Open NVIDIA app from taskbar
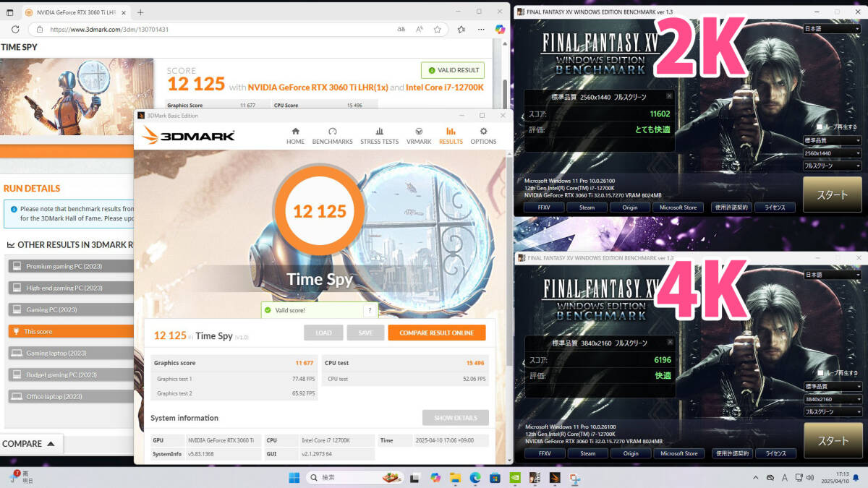 click(x=514, y=477)
